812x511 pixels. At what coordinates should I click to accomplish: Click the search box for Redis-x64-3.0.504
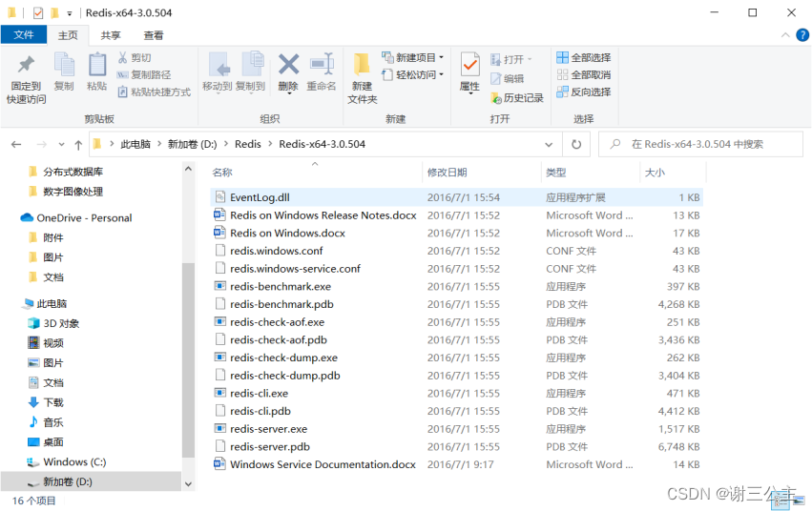point(700,144)
